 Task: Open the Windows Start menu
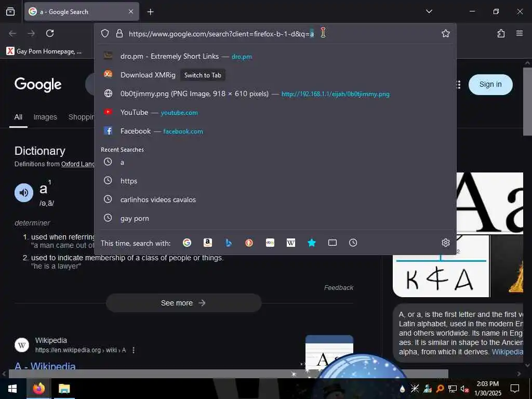(13, 389)
